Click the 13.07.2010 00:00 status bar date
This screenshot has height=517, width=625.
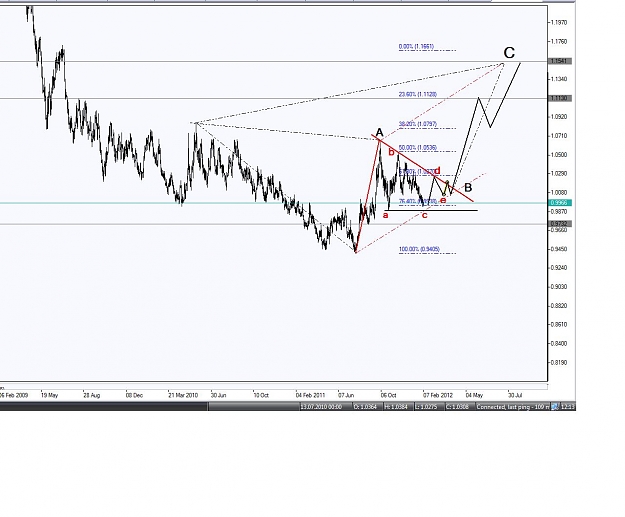coord(321,407)
